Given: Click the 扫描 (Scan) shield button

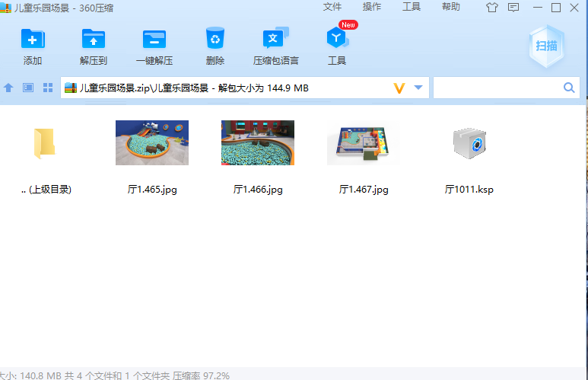Looking at the screenshot, I should coord(547,46).
